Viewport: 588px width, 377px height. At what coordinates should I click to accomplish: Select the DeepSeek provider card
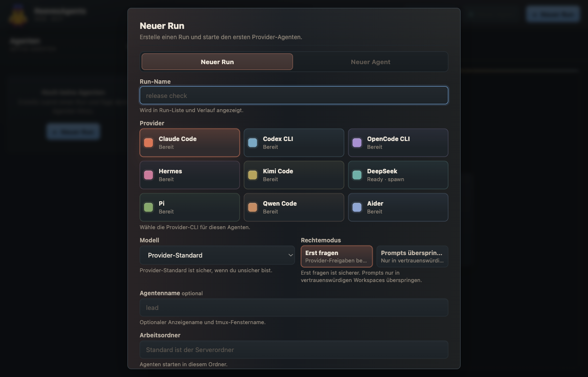tap(398, 175)
